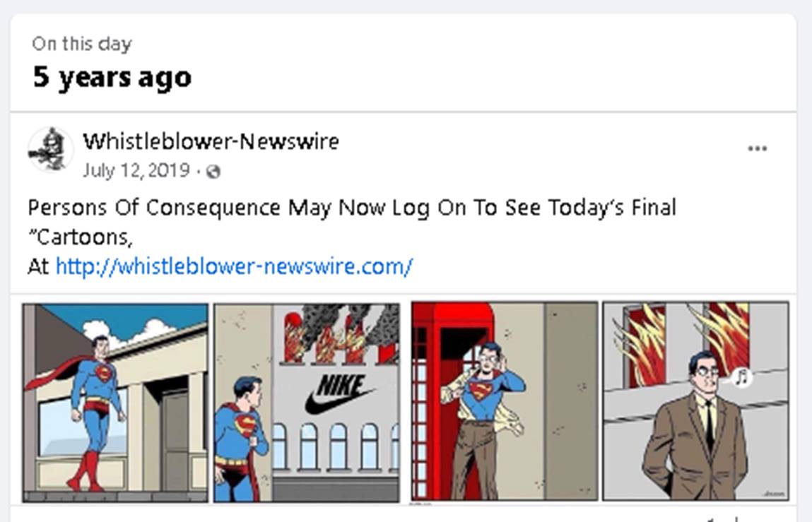Click the Whistleblower-Newswire profile avatar
Screen dimensions: 812x522
pos(50,149)
